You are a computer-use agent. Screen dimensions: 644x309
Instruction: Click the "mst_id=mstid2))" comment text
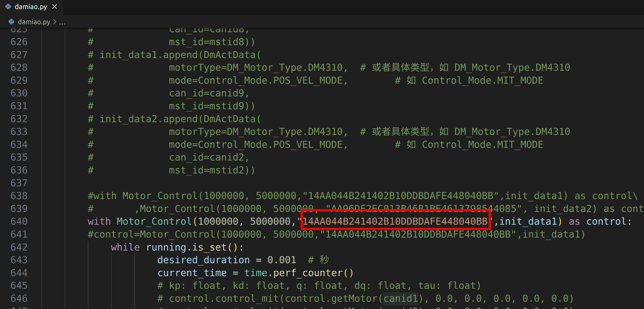point(212,170)
